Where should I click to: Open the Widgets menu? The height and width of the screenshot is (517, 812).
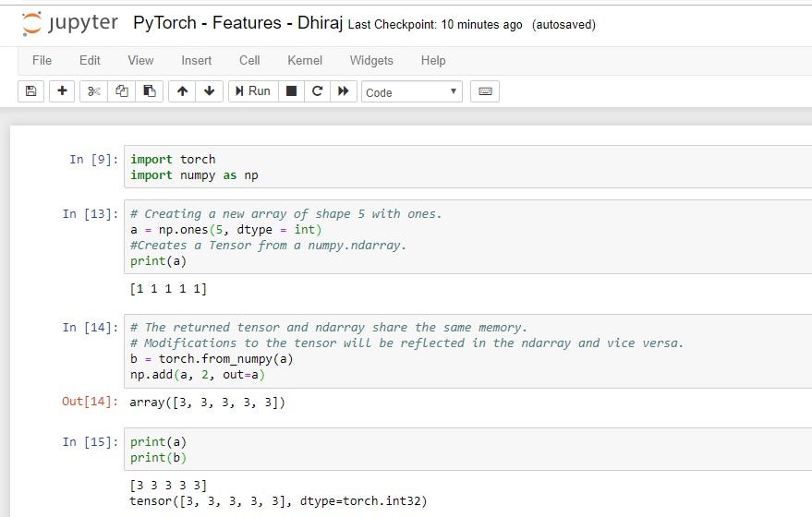(371, 61)
